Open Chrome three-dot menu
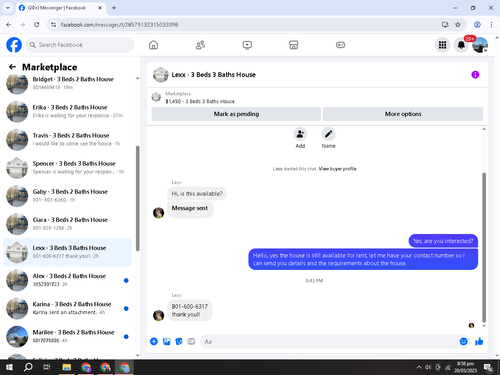Viewport: 500px width, 375px height. click(x=491, y=24)
